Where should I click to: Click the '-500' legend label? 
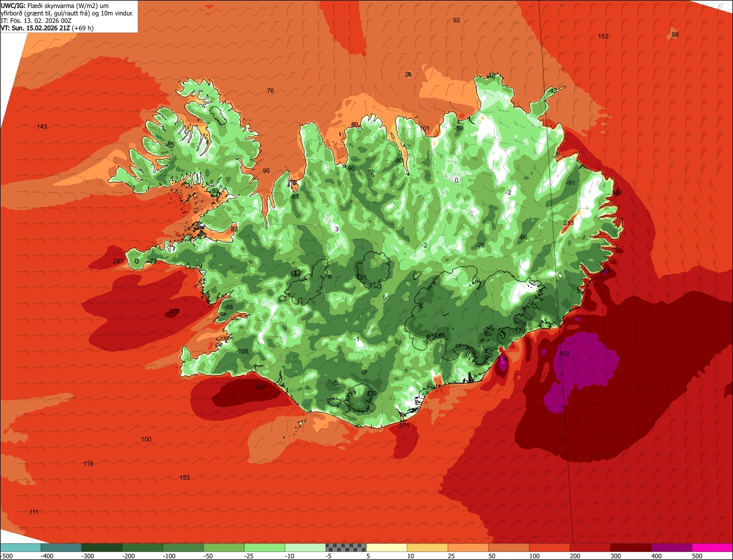click(6, 556)
